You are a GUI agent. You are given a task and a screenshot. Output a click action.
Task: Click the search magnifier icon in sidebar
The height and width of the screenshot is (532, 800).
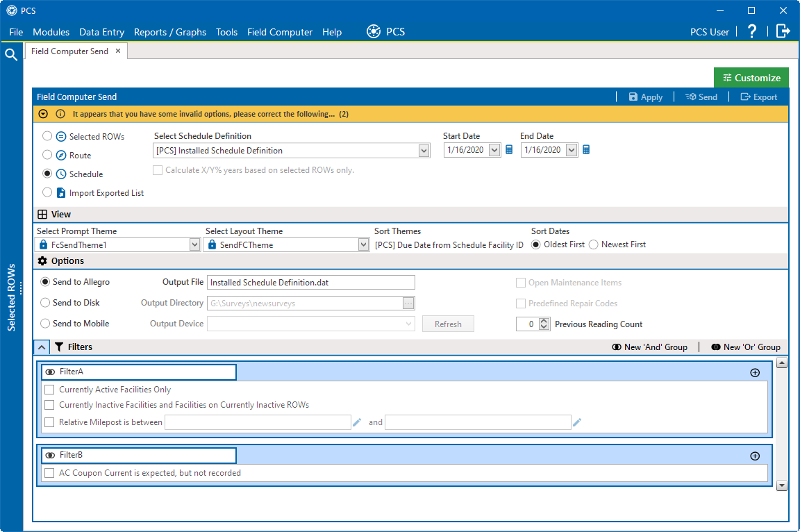tap(10, 54)
